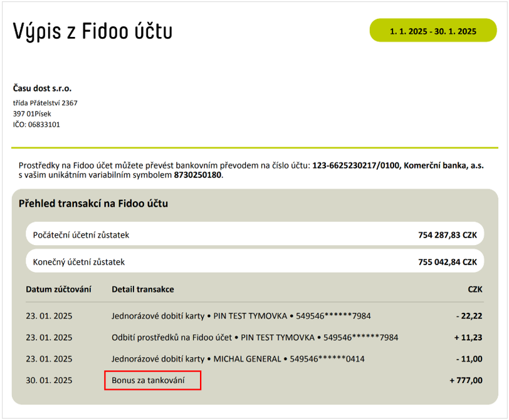The image size is (509, 420).
Task: Click the company name "Času dost s.r.o."
Action: [42, 88]
